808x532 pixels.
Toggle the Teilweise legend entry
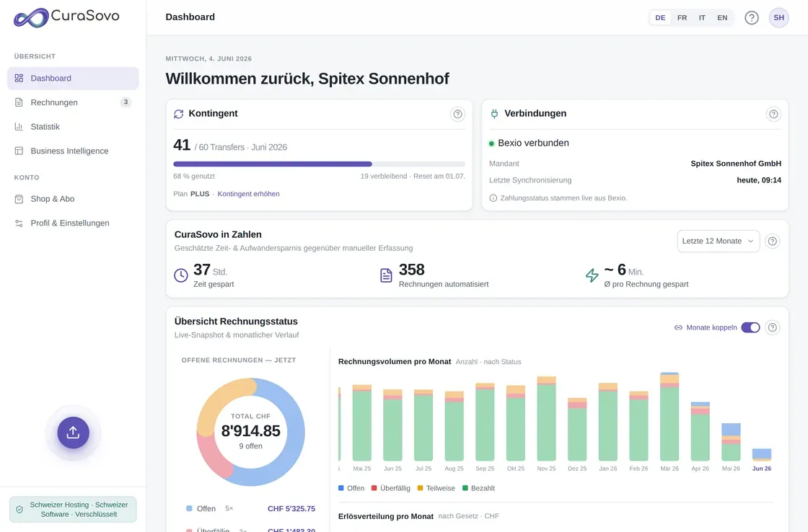(436, 488)
